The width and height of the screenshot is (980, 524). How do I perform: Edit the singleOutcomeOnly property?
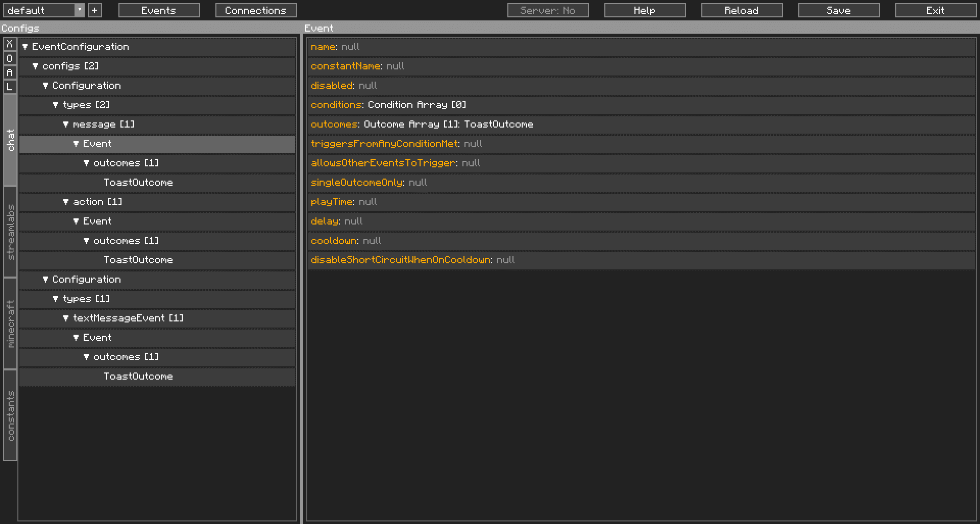point(642,183)
